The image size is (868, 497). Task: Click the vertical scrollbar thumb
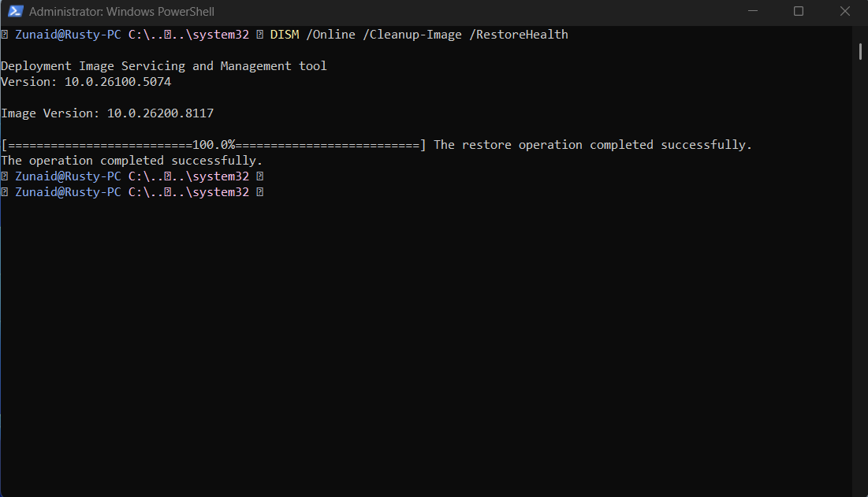[860, 52]
